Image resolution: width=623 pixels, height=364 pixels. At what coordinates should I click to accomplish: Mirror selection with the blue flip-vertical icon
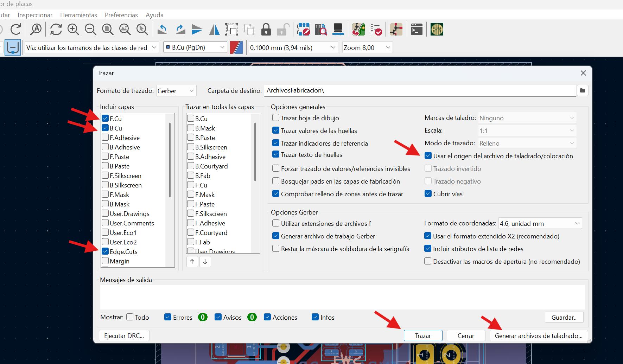point(197,29)
